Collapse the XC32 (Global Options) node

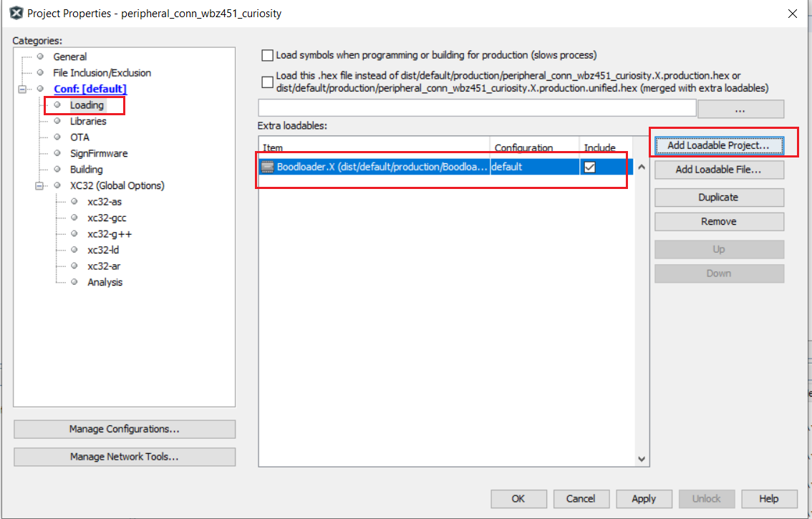point(39,185)
